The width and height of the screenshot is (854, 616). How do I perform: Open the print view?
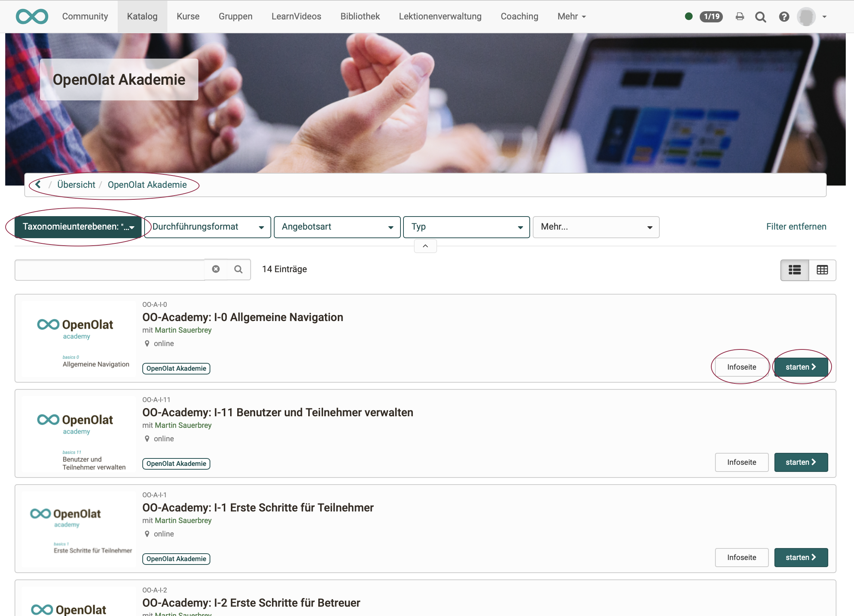coord(740,16)
